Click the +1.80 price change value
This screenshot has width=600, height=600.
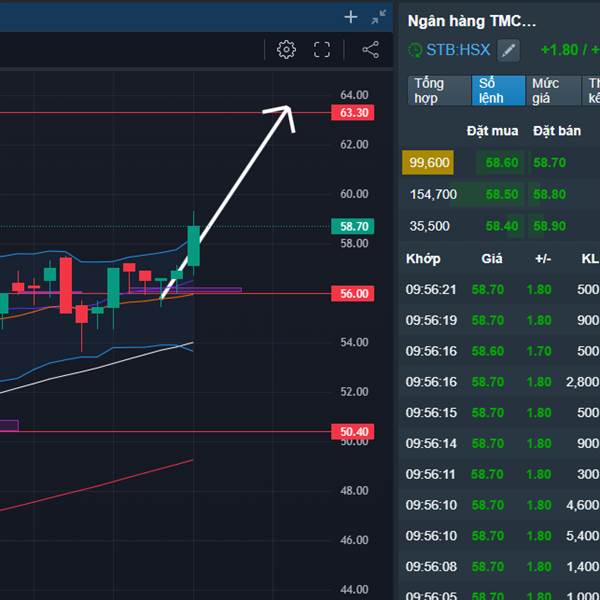[x=559, y=50]
